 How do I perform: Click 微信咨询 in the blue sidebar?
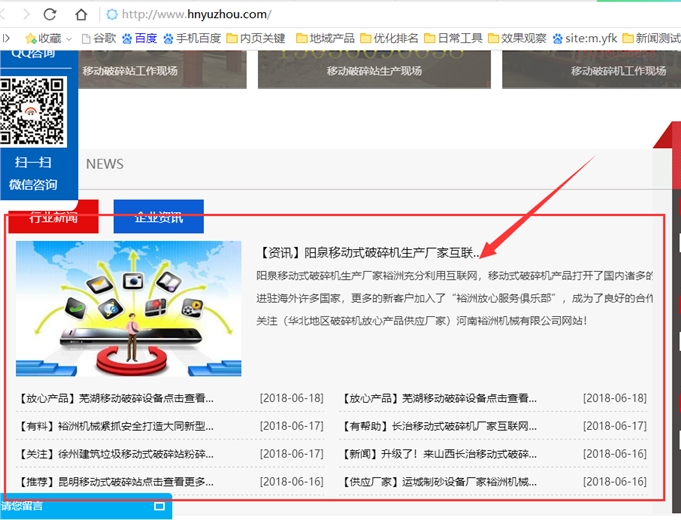pos(33,185)
